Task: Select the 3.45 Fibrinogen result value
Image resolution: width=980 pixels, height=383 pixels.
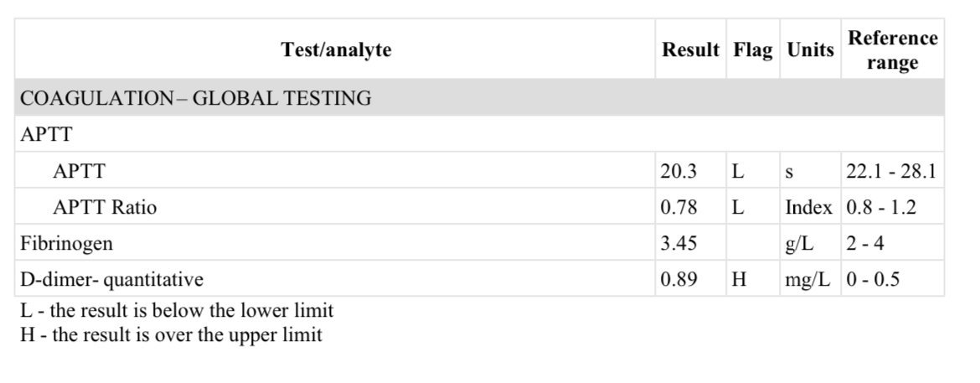Action: (x=678, y=243)
